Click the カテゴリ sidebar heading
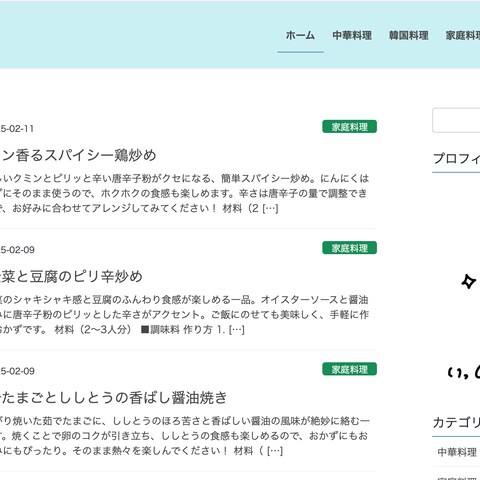Screen dimensions: 480x480 (x=456, y=423)
